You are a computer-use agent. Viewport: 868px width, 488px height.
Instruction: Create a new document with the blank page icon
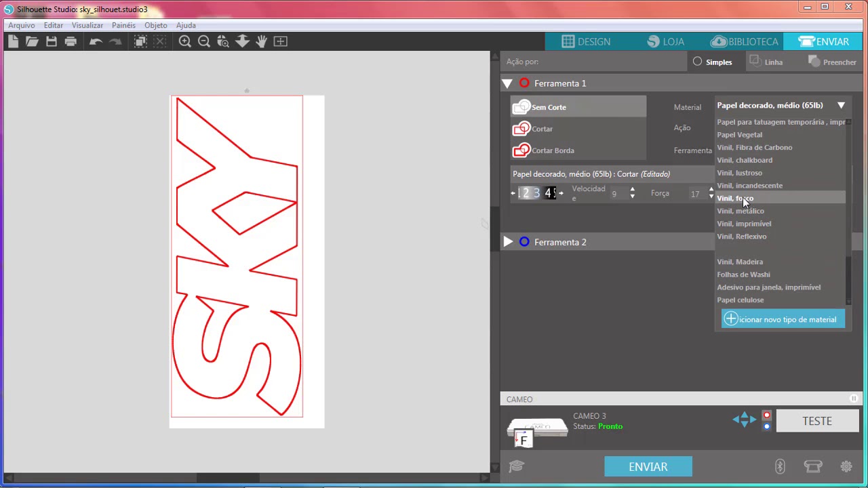point(13,41)
